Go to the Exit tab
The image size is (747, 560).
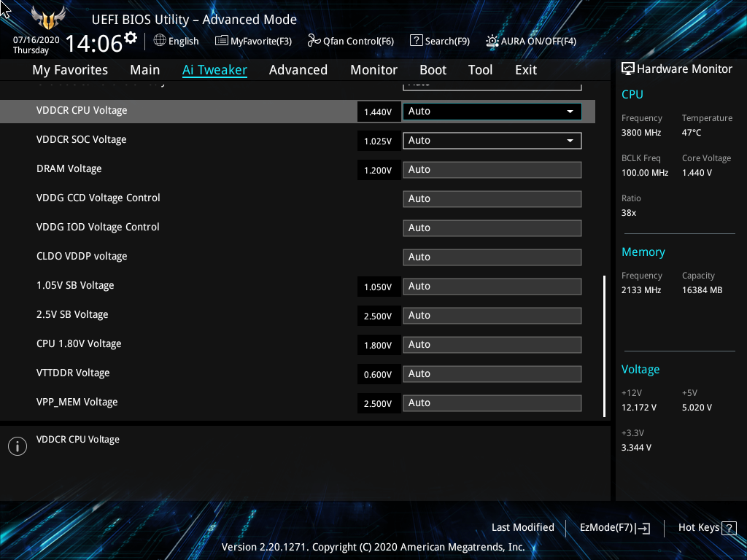click(x=526, y=70)
